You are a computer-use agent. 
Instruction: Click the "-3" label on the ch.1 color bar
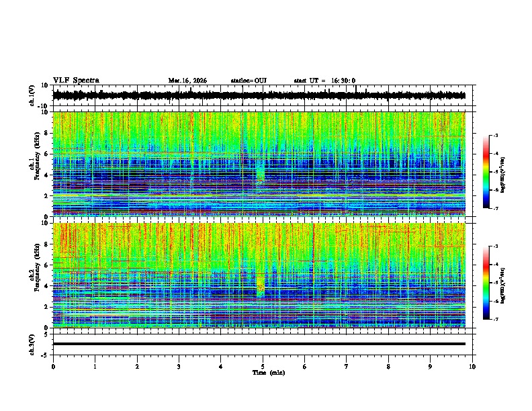[x=495, y=135]
